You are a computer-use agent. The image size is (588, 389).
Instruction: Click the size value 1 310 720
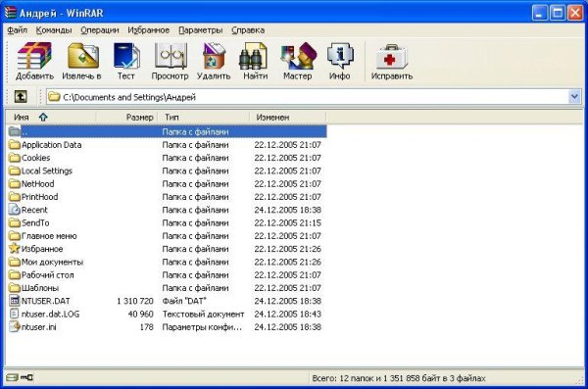(x=135, y=301)
